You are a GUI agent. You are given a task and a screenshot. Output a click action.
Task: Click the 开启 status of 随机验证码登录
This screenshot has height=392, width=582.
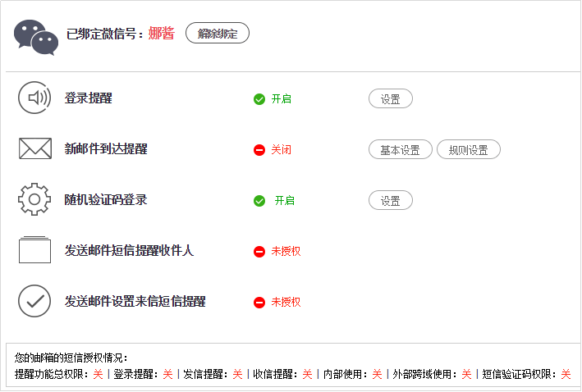284,201
